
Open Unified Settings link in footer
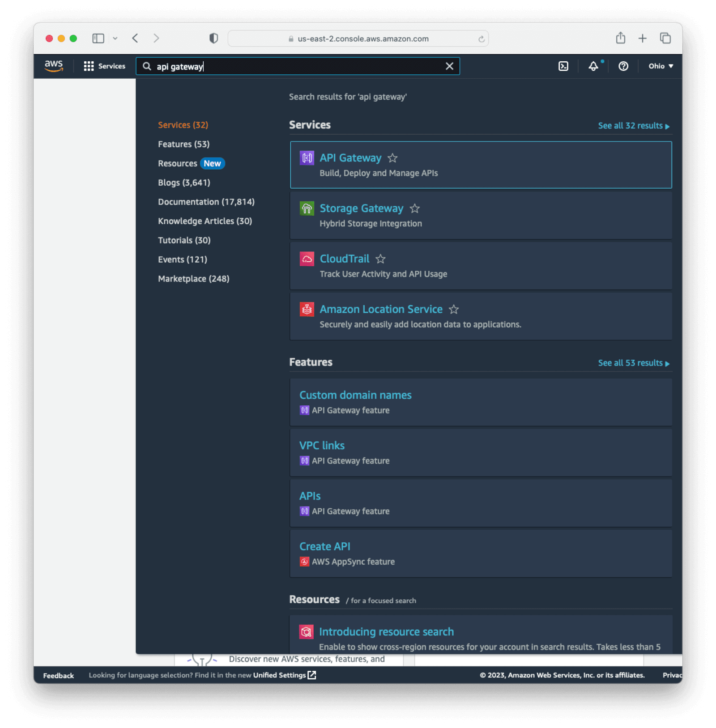point(285,675)
